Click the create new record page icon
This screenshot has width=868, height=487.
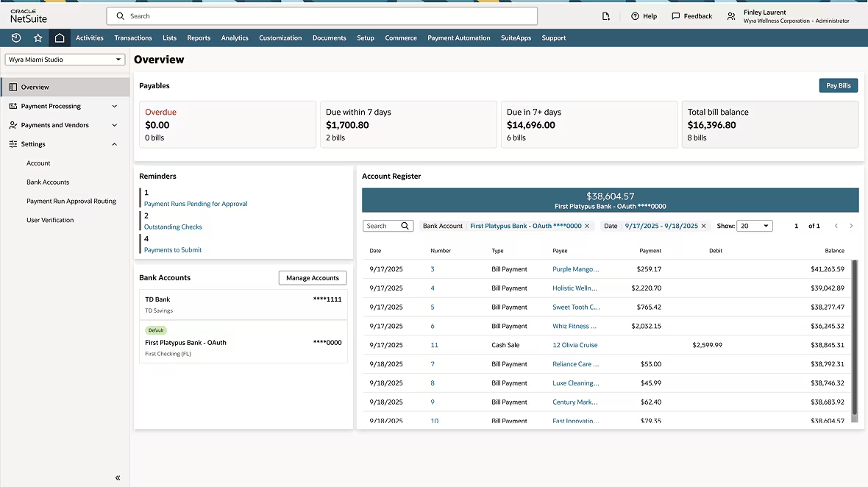pos(605,15)
